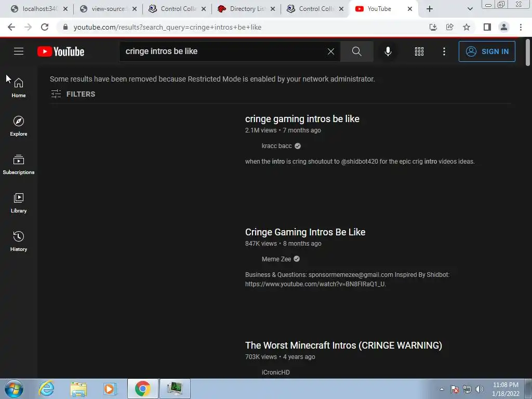Open the search FILTERS panel
This screenshot has width=532, height=399.
click(x=73, y=94)
